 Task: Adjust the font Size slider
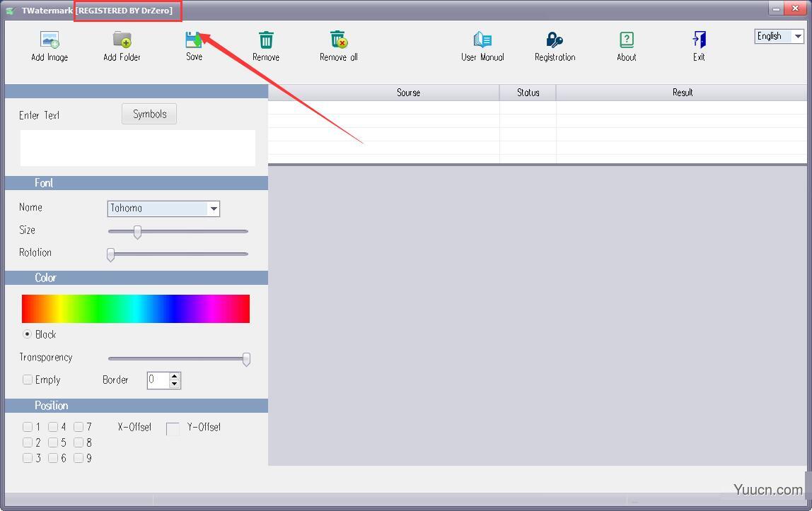coord(137,232)
